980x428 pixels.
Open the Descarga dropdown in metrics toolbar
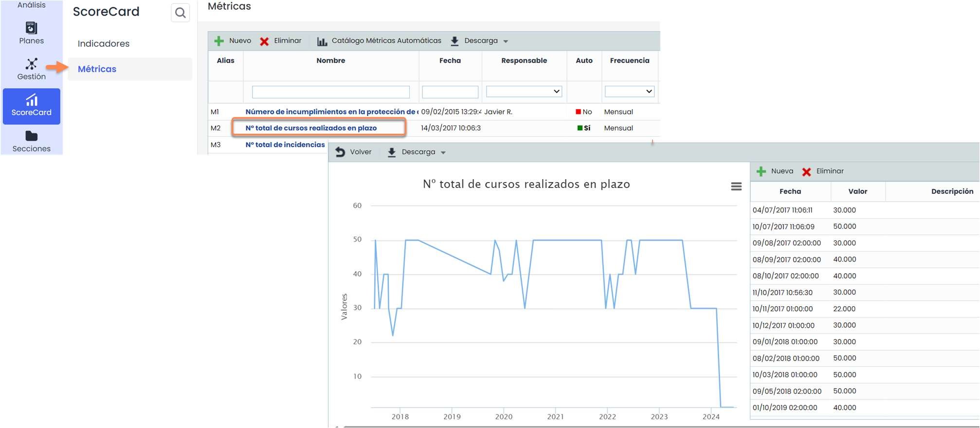[479, 41]
